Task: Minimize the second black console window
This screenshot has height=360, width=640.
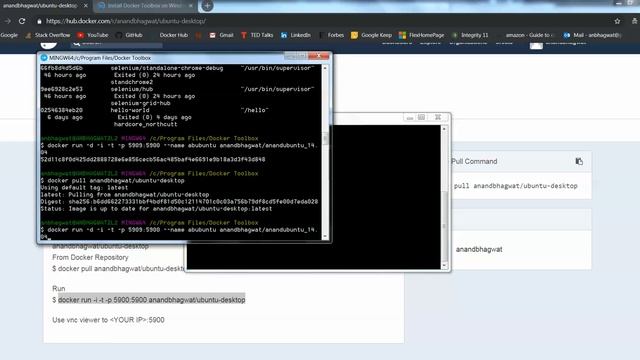Action: coord(409,118)
